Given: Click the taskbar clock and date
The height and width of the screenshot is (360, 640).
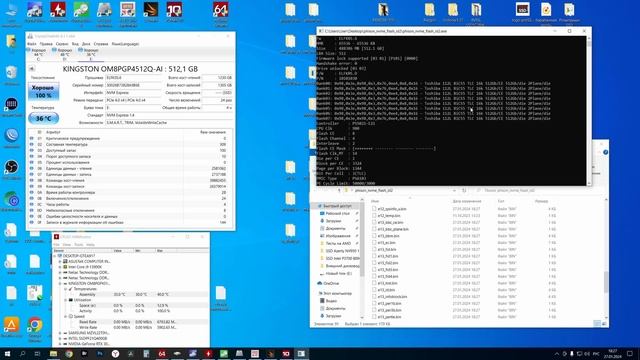Looking at the screenshot, I should tap(613, 353).
